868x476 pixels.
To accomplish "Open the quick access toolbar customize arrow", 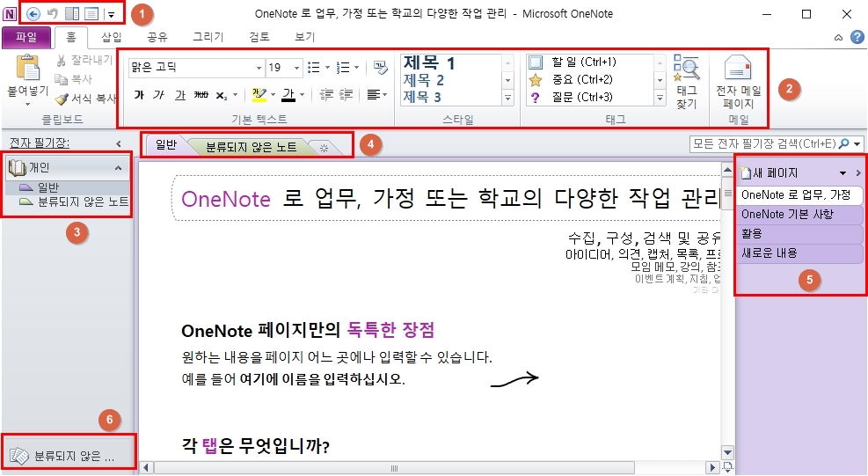I will tap(111, 15).
